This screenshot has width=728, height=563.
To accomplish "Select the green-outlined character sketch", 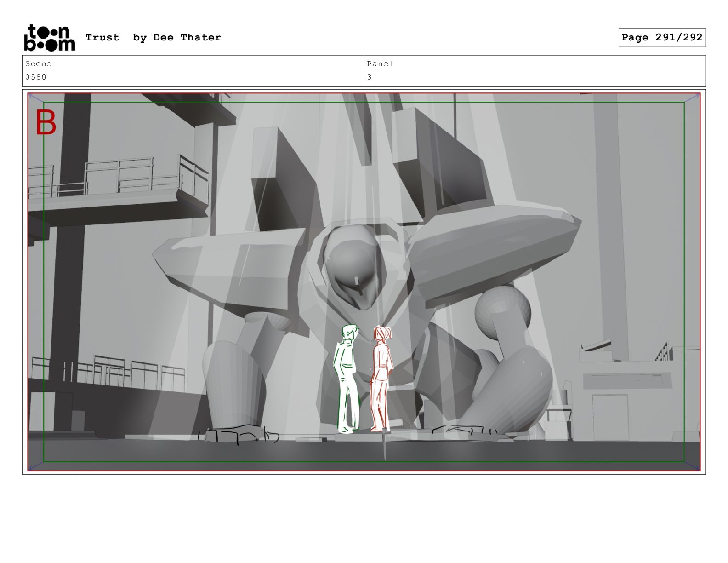I will click(x=347, y=379).
